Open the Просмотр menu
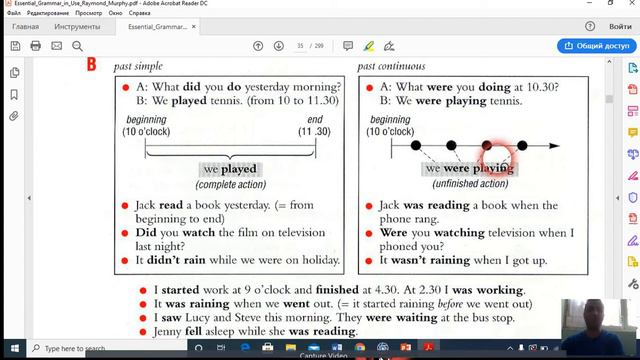 [89, 13]
